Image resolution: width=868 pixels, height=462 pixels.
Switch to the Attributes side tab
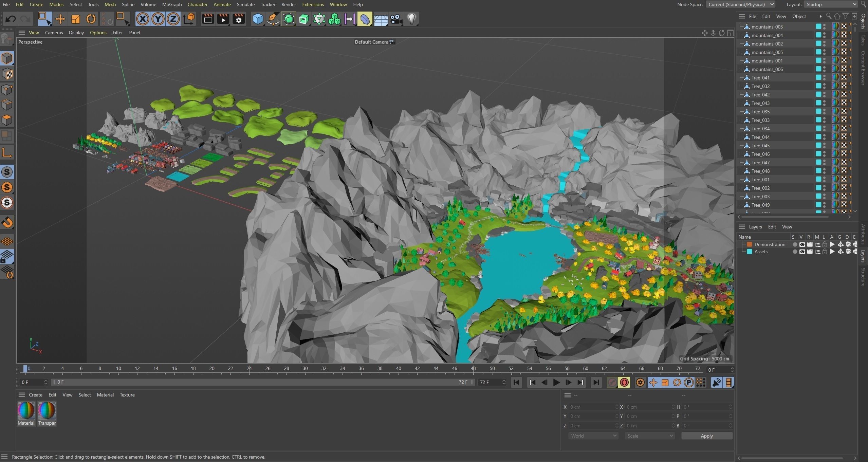(863, 234)
